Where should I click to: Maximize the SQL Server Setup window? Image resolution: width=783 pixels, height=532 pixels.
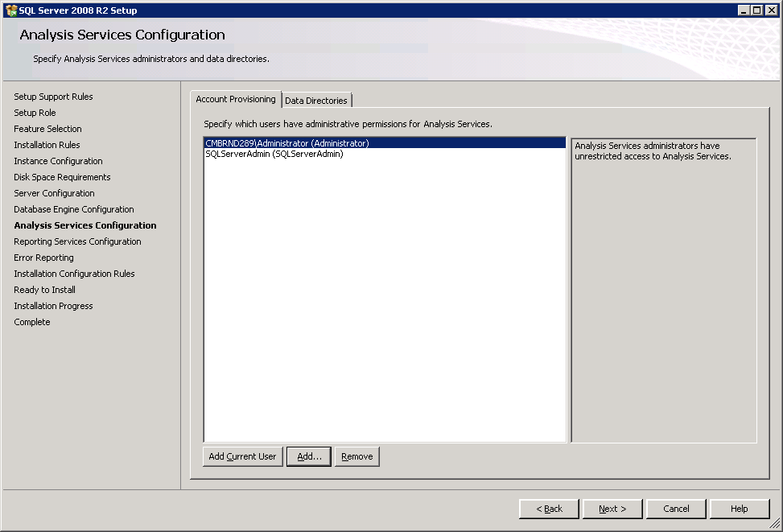[756, 10]
